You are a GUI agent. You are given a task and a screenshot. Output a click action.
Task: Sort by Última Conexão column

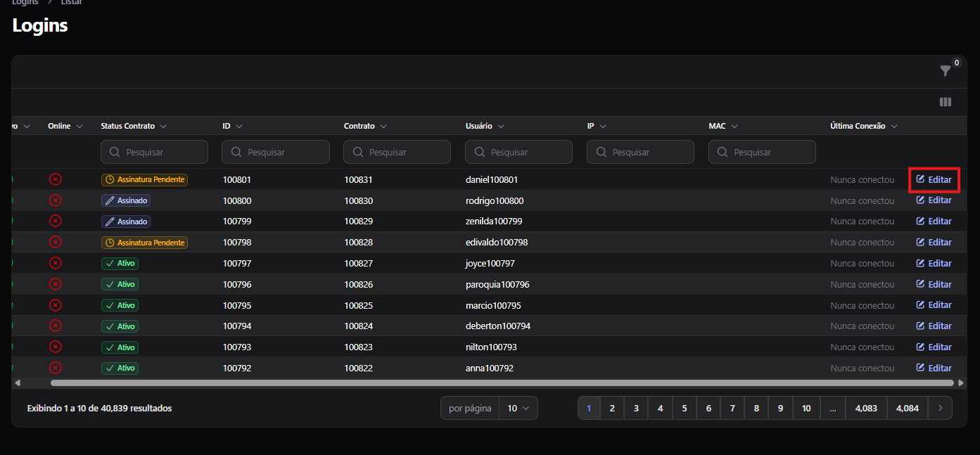click(x=864, y=126)
